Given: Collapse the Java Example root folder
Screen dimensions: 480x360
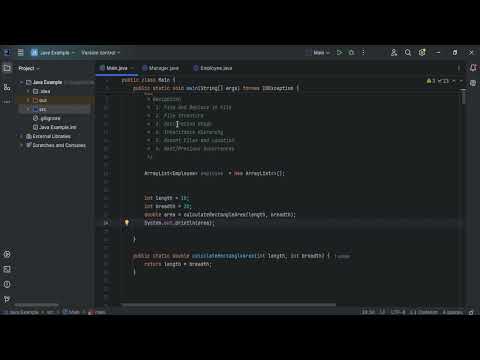Looking at the screenshot, I should point(22,82).
